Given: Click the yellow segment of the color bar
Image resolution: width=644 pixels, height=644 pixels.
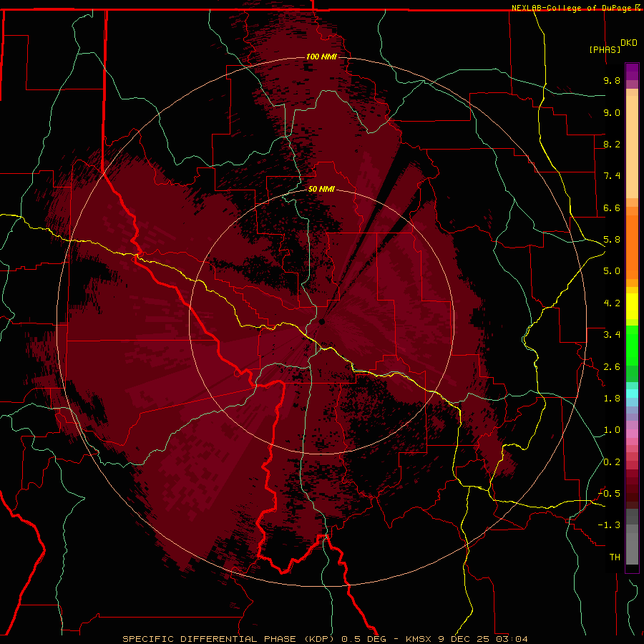Looking at the screenshot, I should tap(632, 306).
